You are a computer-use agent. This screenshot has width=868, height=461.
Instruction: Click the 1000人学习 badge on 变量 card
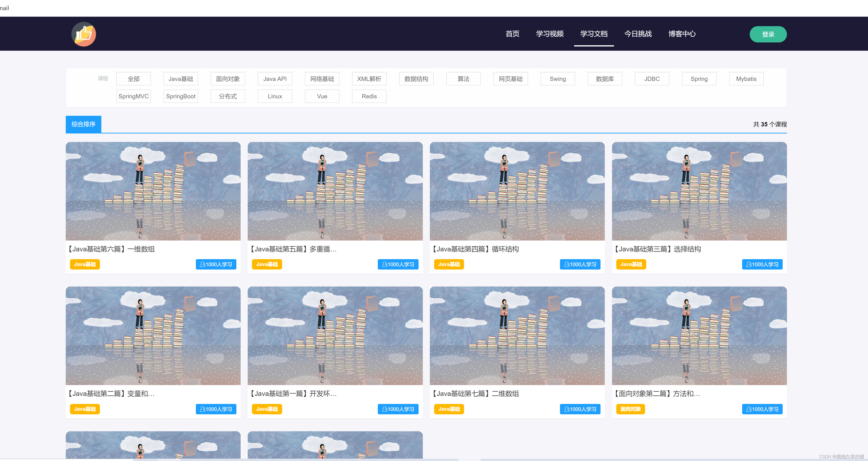(x=216, y=409)
